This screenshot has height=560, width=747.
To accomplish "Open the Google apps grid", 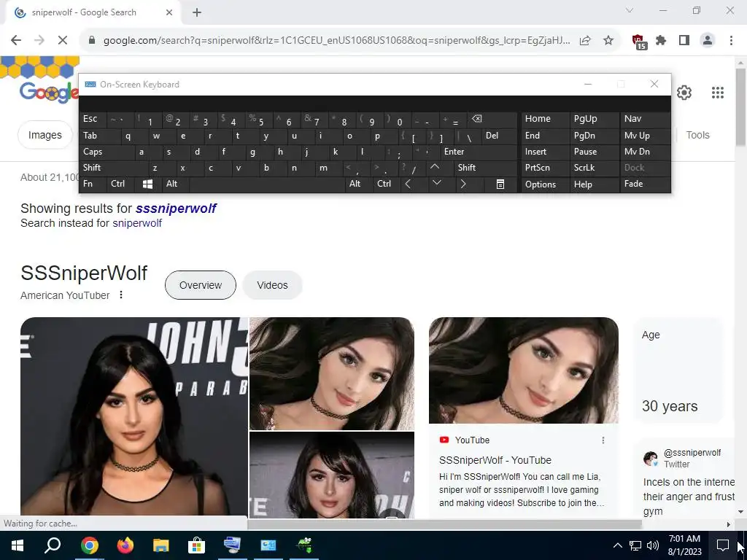I will pyautogui.click(x=718, y=93).
